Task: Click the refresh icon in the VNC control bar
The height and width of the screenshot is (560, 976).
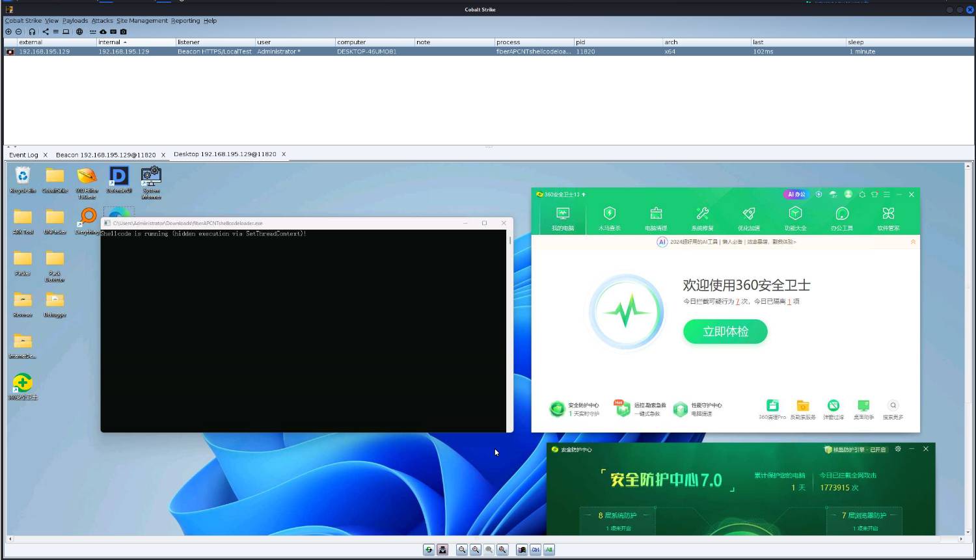Action: [x=429, y=550]
